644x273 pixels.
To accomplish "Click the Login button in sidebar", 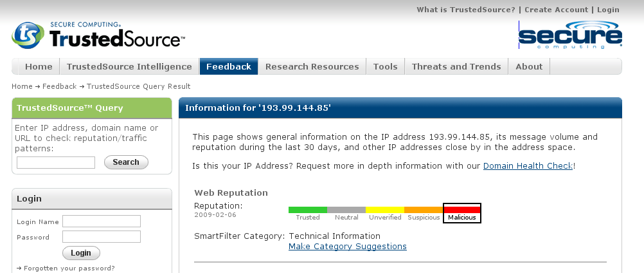I will click(x=81, y=253).
